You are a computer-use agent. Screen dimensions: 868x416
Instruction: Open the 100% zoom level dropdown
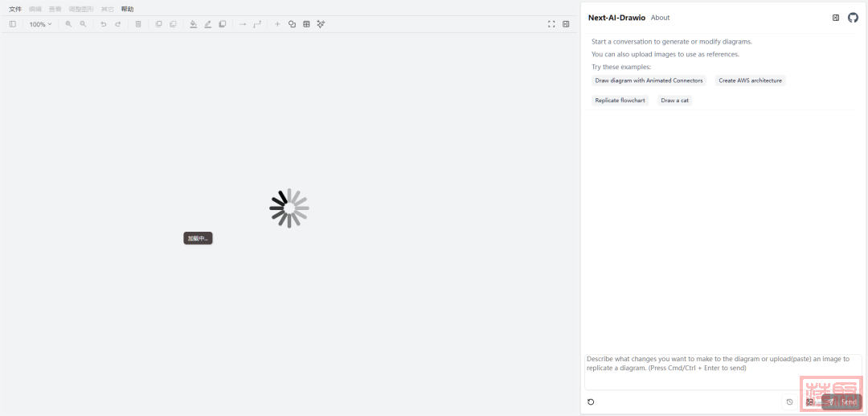[x=40, y=24]
